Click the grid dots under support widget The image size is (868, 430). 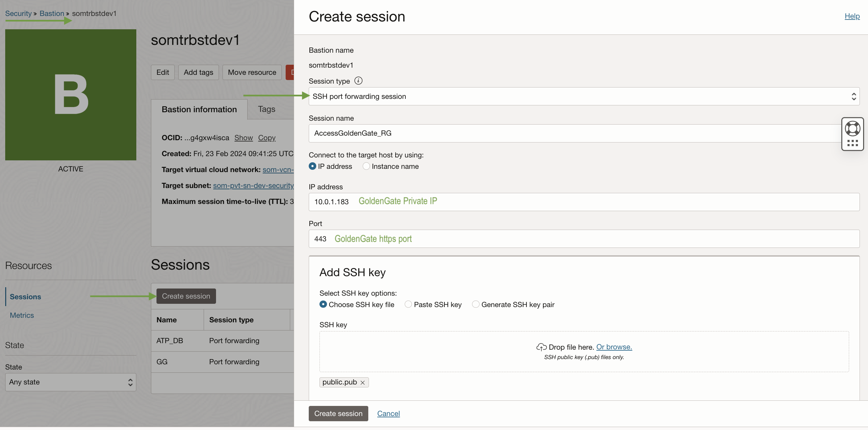[x=852, y=143]
